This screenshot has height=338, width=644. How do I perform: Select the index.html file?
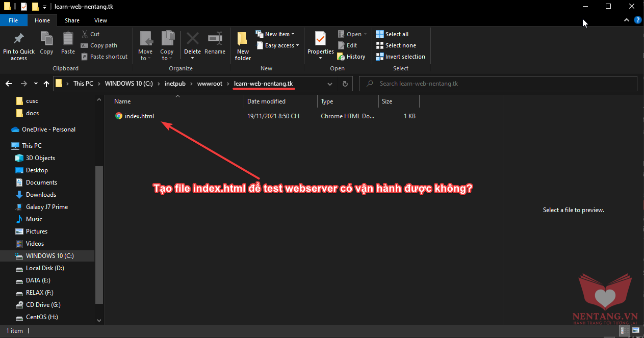139,116
